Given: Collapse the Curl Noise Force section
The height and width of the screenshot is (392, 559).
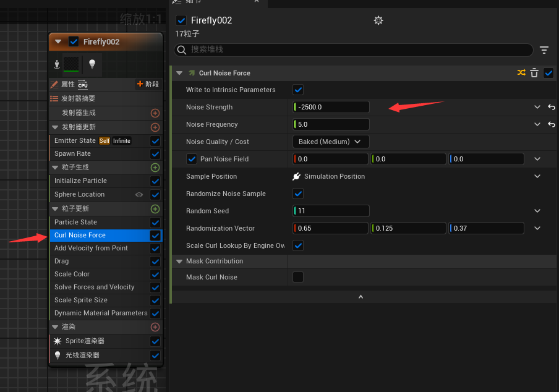Looking at the screenshot, I should pyautogui.click(x=179, y=73).
